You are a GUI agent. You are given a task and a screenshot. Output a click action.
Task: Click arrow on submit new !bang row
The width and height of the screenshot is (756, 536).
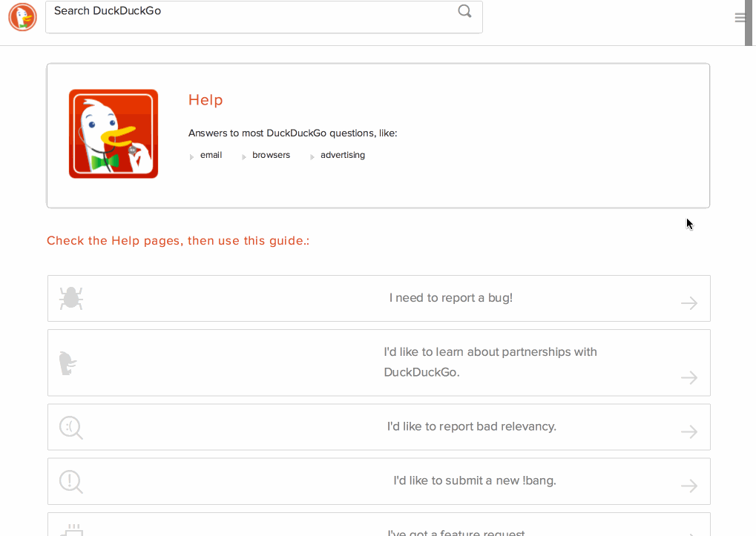coord(689,486)
